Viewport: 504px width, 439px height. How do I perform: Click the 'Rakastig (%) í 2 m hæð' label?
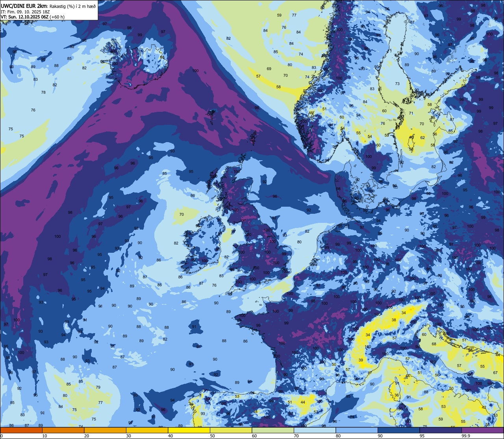click(72, 6)
